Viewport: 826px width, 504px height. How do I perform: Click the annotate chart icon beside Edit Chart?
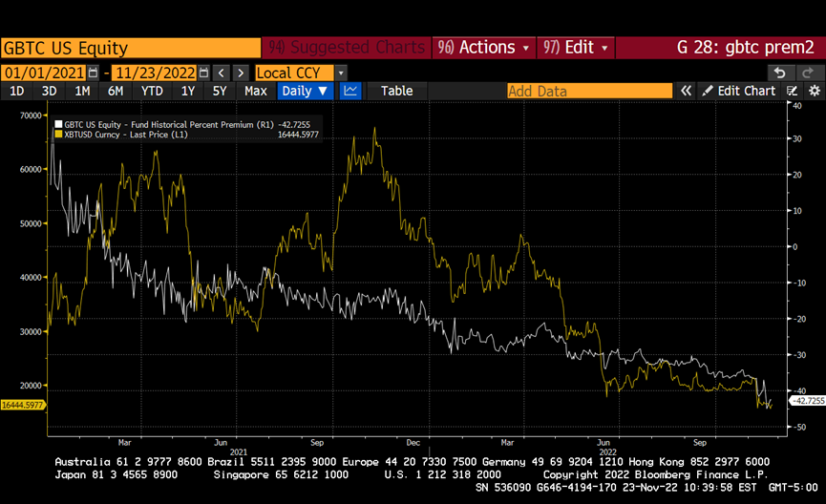[792, 91]
